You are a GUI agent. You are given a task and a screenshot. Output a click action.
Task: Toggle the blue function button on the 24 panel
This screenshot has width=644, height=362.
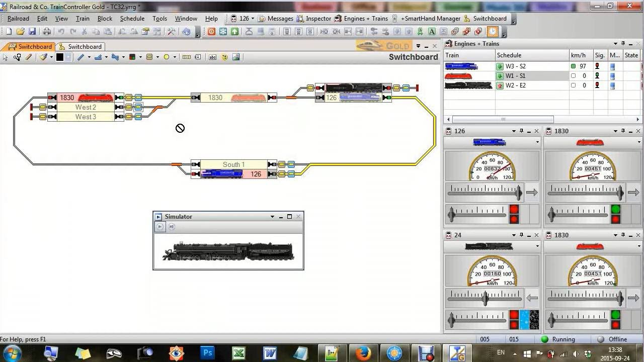click(524, 320)
